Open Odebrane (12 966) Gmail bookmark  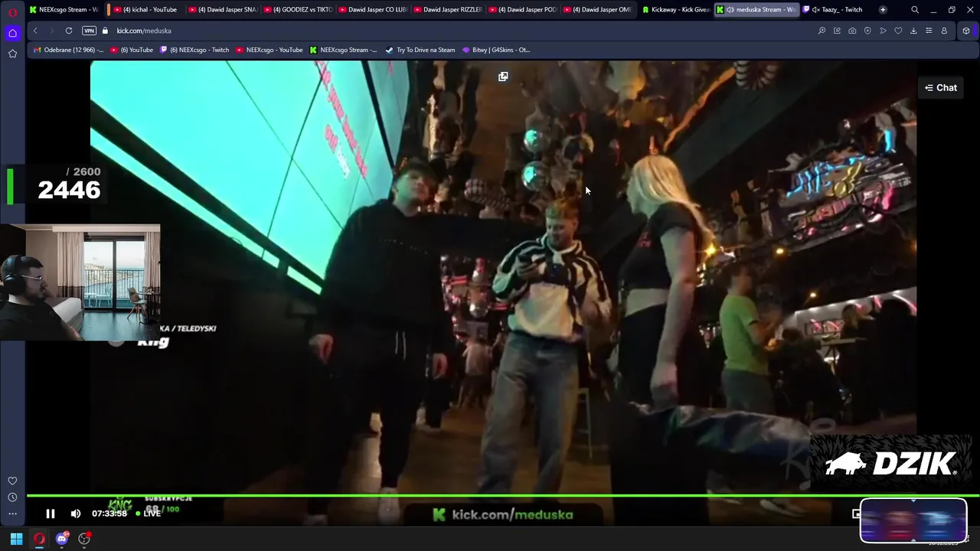coord(69,50)
